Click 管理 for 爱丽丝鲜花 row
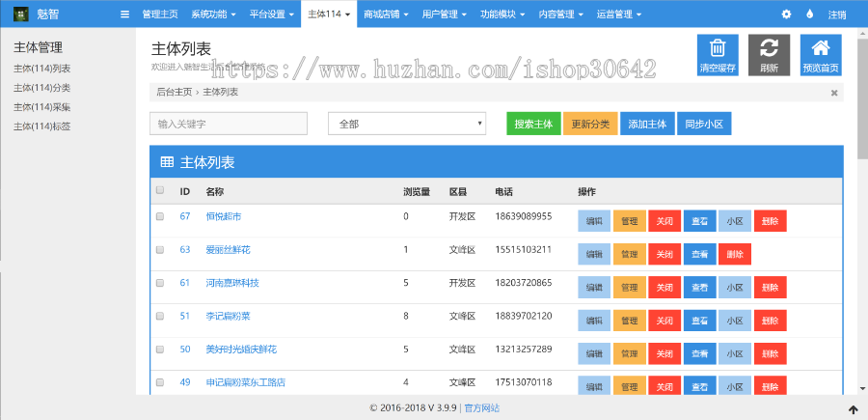Viewport: 868px width, 420px height. click(x=630, y=254)
